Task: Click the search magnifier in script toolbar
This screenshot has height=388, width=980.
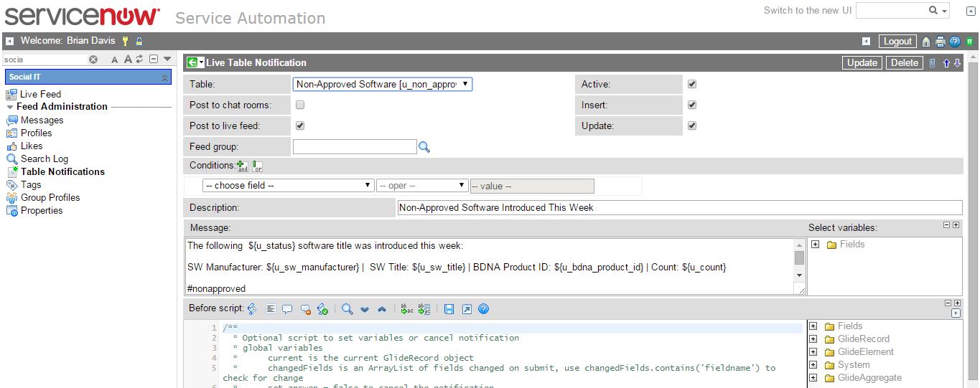Action: [x=347, y=309]
